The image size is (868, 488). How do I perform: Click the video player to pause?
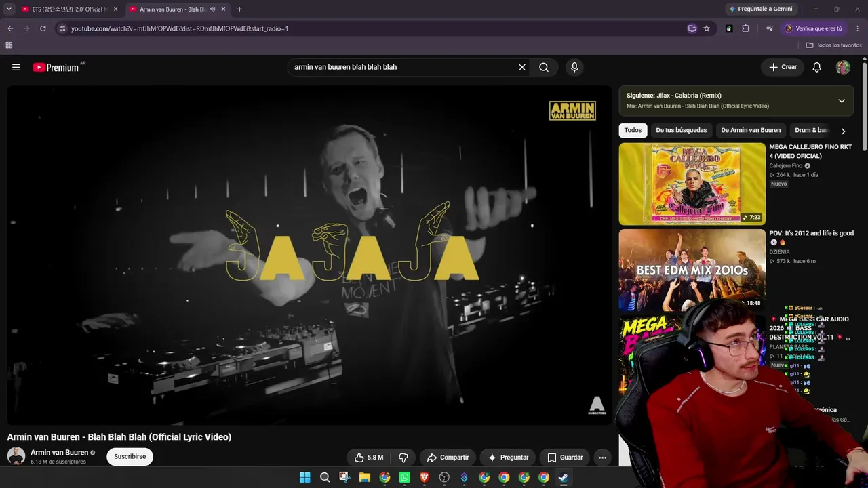point(309,255)
